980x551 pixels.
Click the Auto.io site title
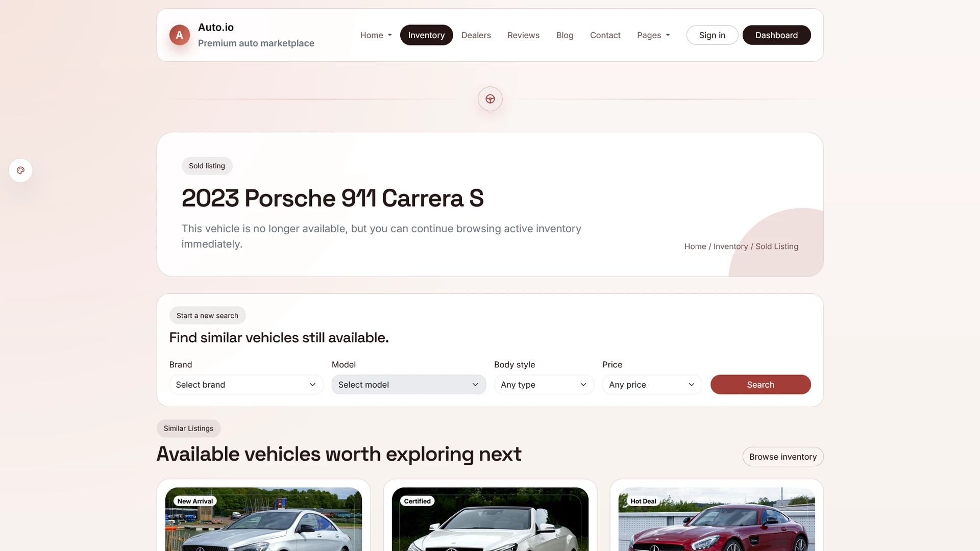pyautogui.click(x=216, y=28)
